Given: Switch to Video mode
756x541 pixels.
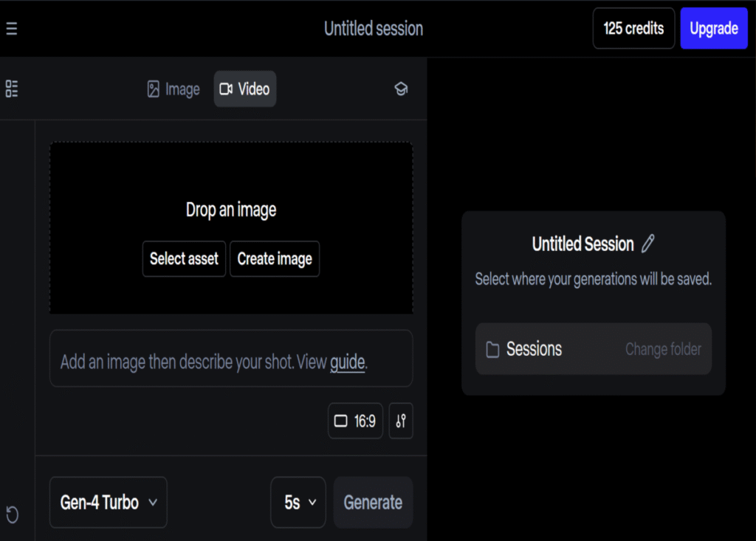Looking at the screenshot, I should point(245,89).
